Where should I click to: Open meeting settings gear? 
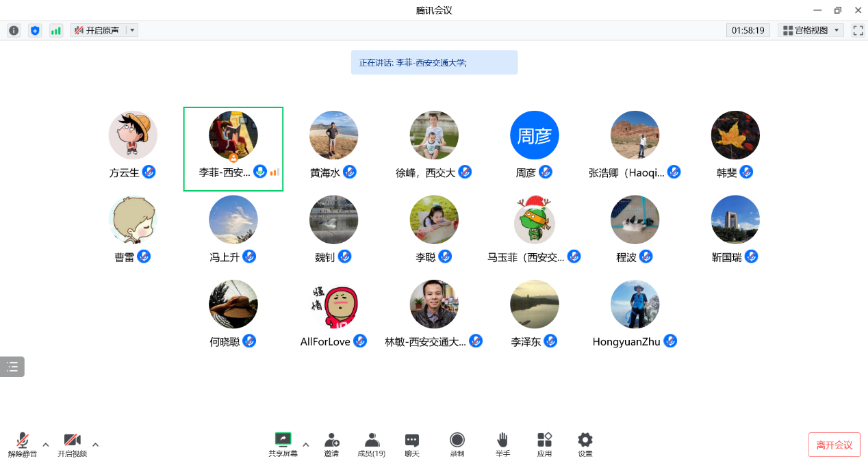tap(585, 444)
